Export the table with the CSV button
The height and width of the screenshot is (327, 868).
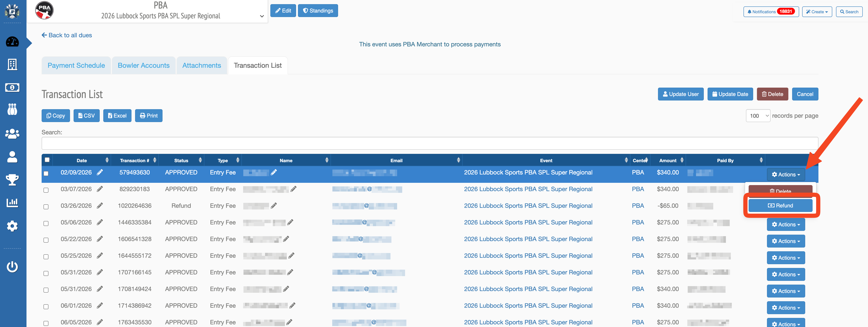pos(87,116)
